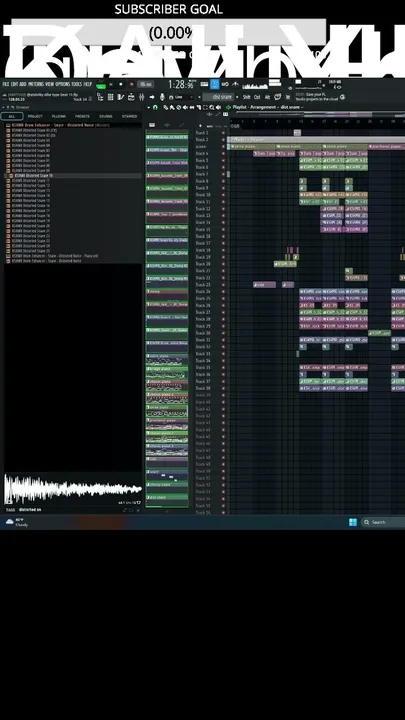Mute Track 30 in the playlist
Viewport: 405px width, 720px height.
[224, 333]
